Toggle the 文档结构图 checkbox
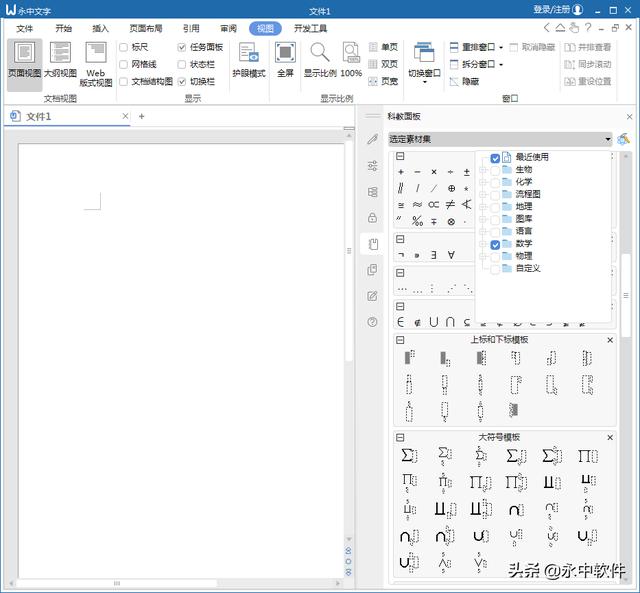The width and height of the screenshot is (640, 593). pos(123,82)
